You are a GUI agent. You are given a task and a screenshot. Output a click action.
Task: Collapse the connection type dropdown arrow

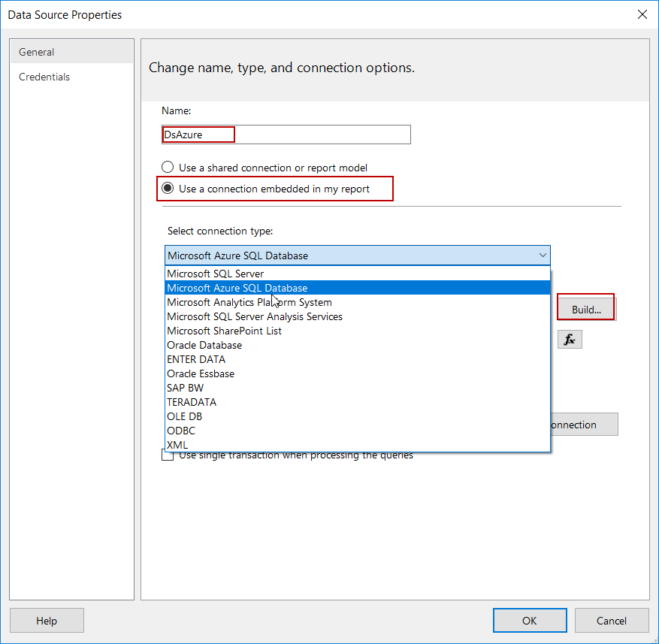543,255
